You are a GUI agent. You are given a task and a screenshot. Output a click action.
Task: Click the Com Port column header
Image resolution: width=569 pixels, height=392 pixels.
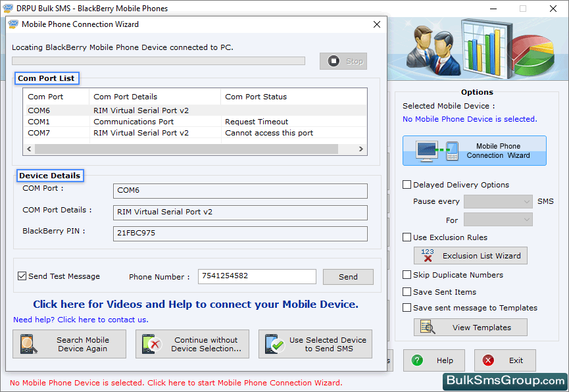[57, 97]
